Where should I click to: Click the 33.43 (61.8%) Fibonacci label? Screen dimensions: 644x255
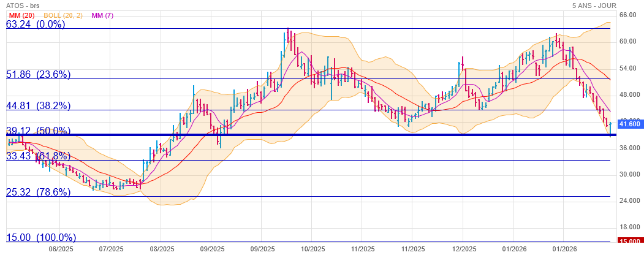coord(38,156)
